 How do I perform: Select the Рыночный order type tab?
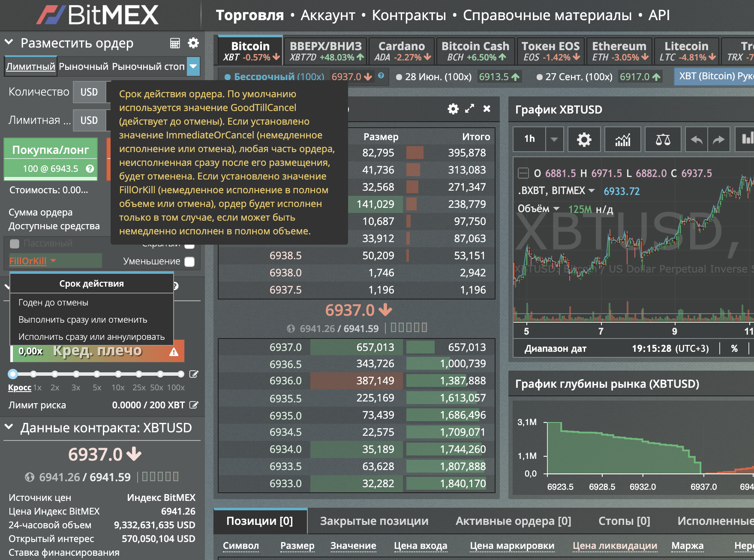coord(84,66)
